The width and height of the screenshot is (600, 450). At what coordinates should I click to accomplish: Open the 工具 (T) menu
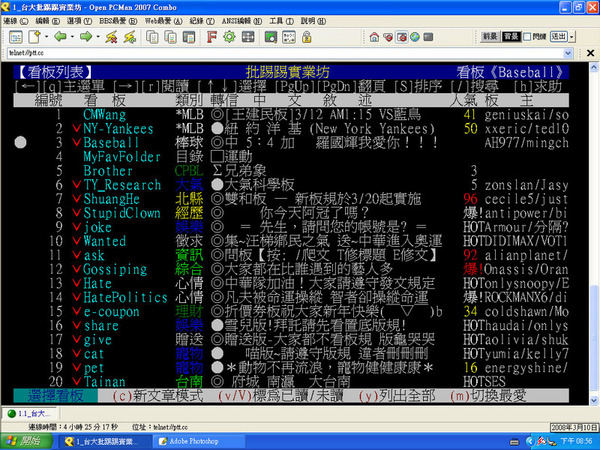pyautogui.click(x=281, y=21)
